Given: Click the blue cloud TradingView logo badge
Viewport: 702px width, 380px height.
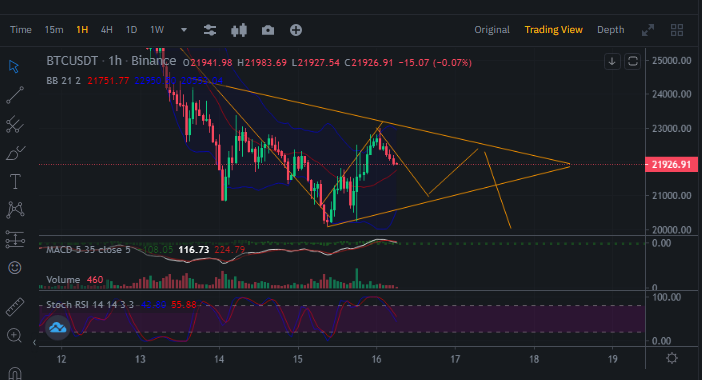Looking at the screenshot, I should [x=58, y=328].
